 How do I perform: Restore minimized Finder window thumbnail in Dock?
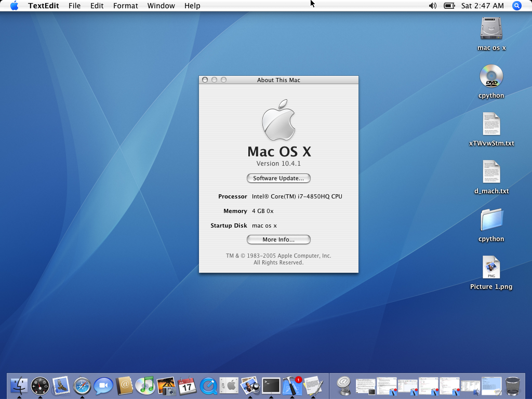click(x=471, y=388)
